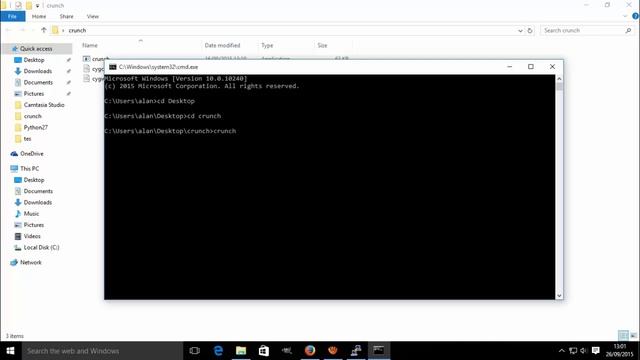This screenshot has height=360, width=640.
Task: Open the Music folder
Action: click(31, 213)
